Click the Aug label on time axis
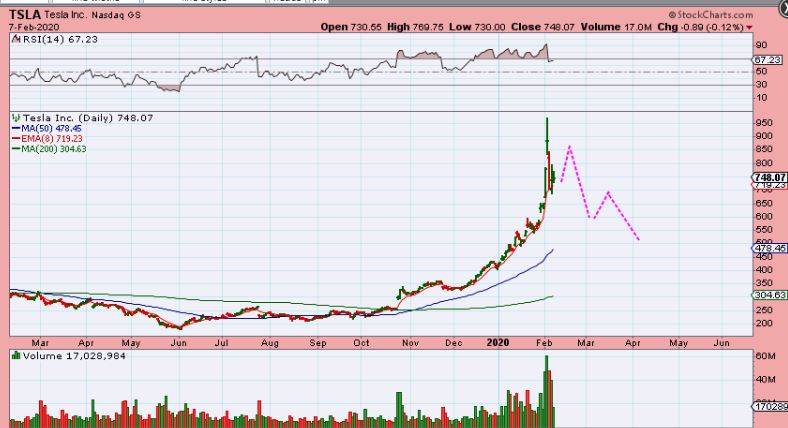The width and height of the screenshot is (788, 428). pyautogui.click(x=269, y=343)
